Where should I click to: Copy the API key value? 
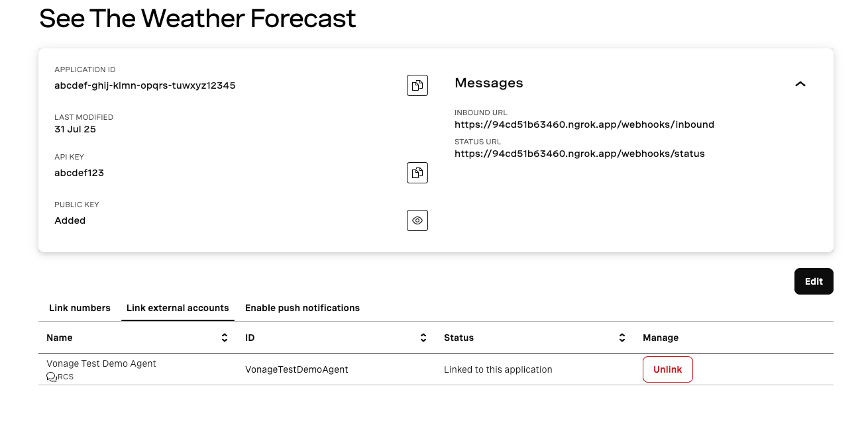(x=417, y=173)
